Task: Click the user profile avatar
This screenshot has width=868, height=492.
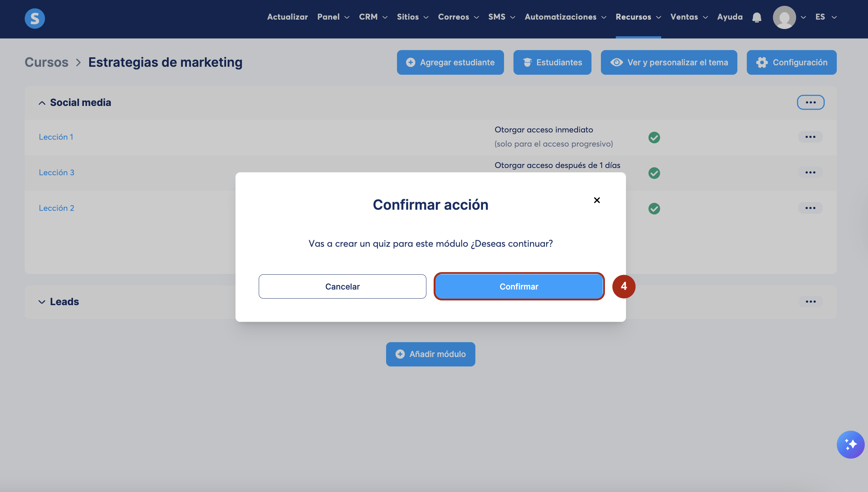Action: 784,17
